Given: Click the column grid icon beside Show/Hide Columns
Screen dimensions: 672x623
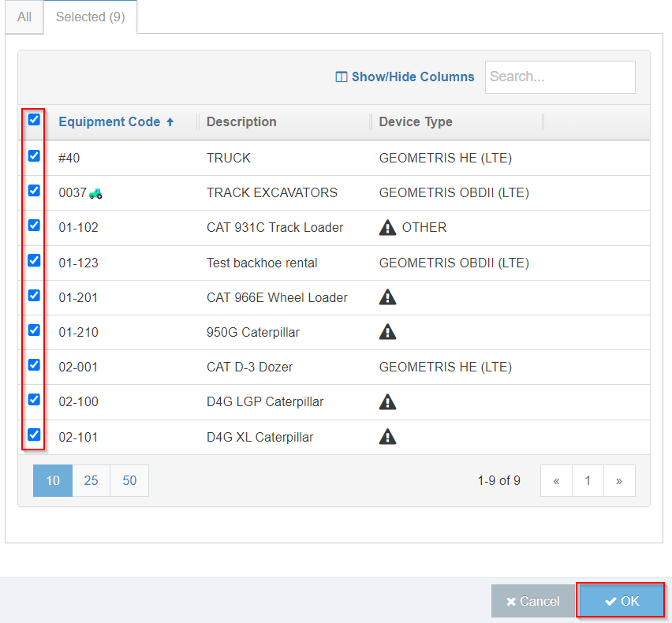Looking at the screenshot, I should (341, 76).
